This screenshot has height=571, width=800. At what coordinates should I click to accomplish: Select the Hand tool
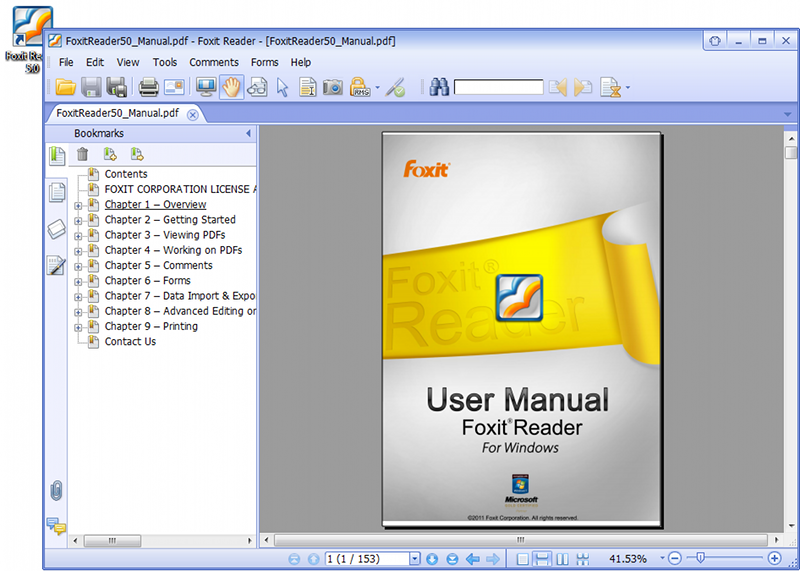(232, 87)
